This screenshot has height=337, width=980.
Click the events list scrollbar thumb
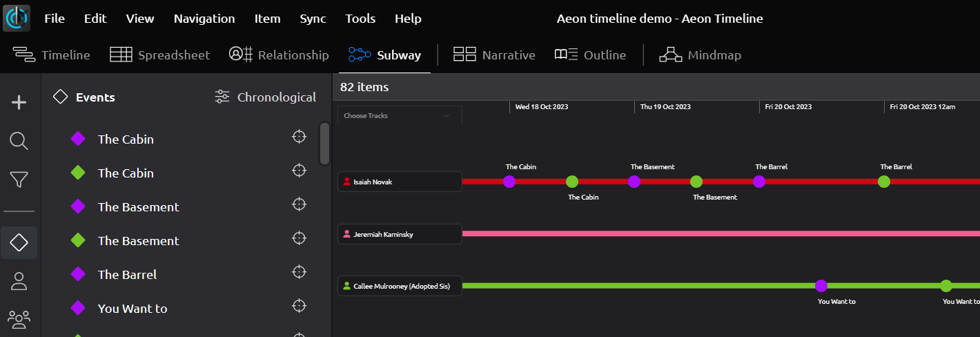tap(324, 144)
